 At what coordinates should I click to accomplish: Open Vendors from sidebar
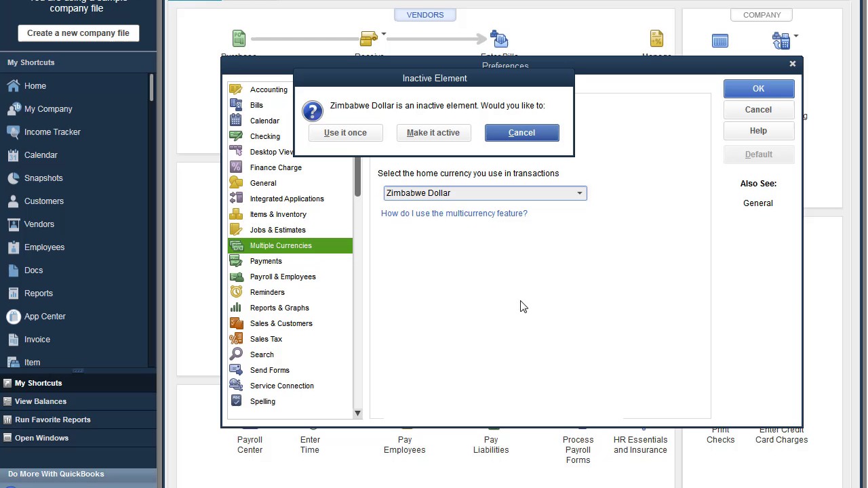pos(39,224)
